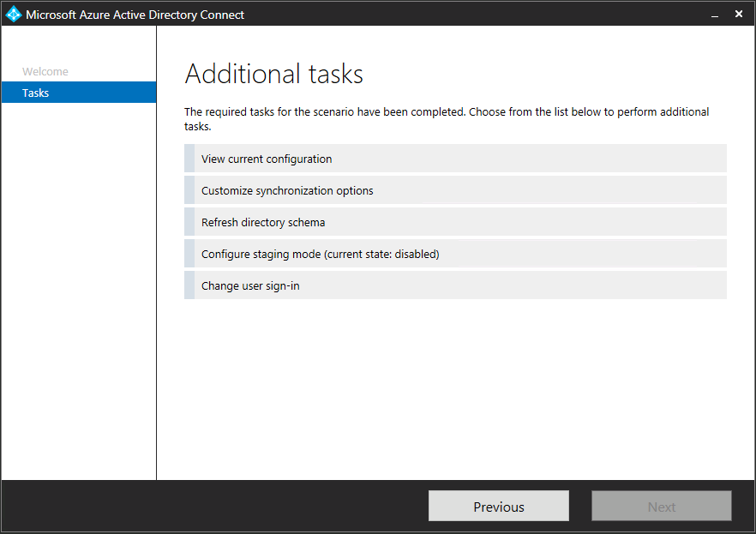Viewport: 756px width, 534px height.
Task: Choose Refresh directory schema task
Action: coord(455,222)
